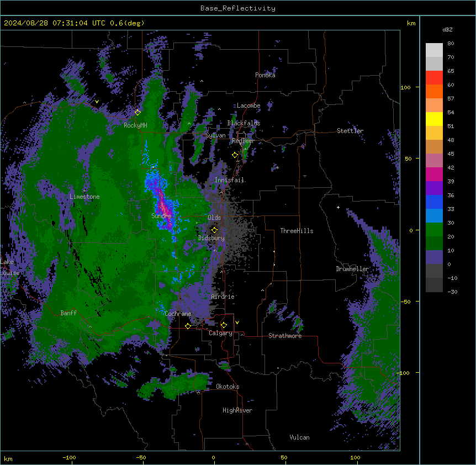Click the asterisk marker above Limestone label
476x465 pixels.
(84, 191)
